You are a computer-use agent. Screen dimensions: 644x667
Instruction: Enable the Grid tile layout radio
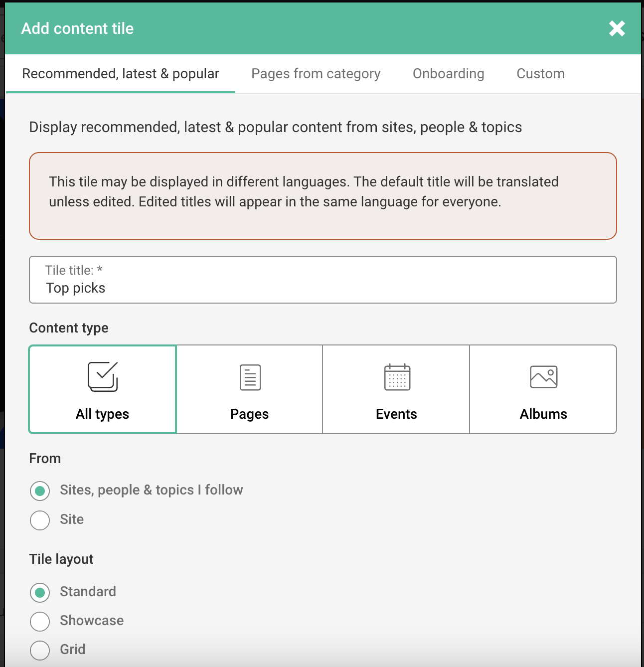tap(40, 650)
